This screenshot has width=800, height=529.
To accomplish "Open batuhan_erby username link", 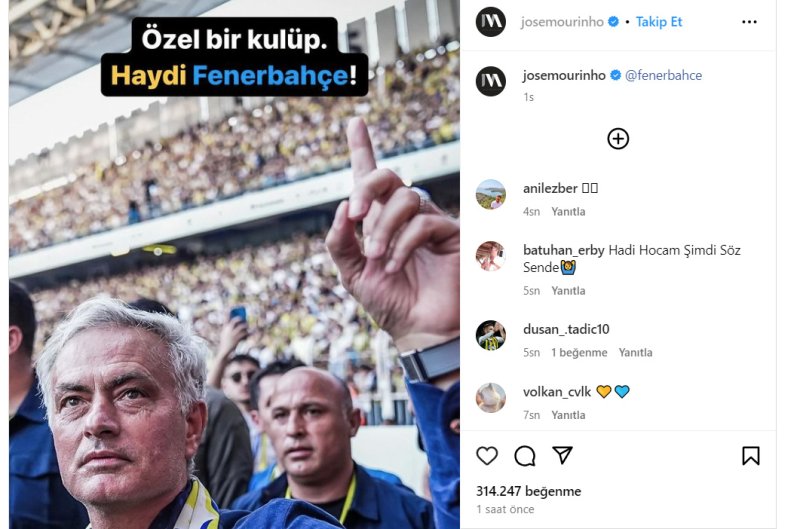I will click(x=563, y=250).
